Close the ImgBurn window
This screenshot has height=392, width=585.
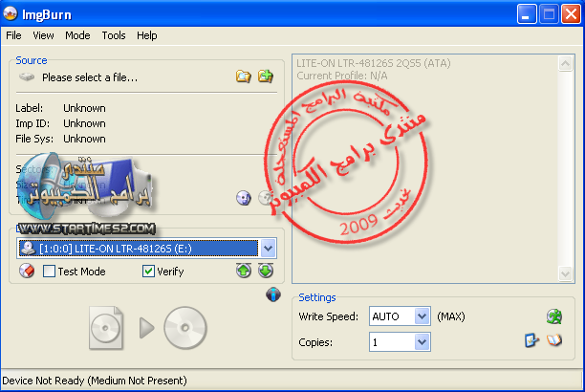pyautogui.click(x=572, y=14)
